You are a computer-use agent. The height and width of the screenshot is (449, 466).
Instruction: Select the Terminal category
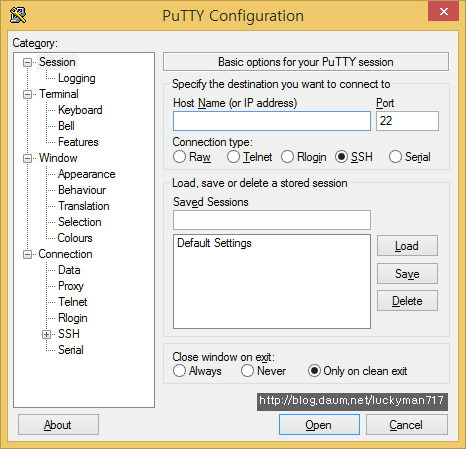point(59,94)
